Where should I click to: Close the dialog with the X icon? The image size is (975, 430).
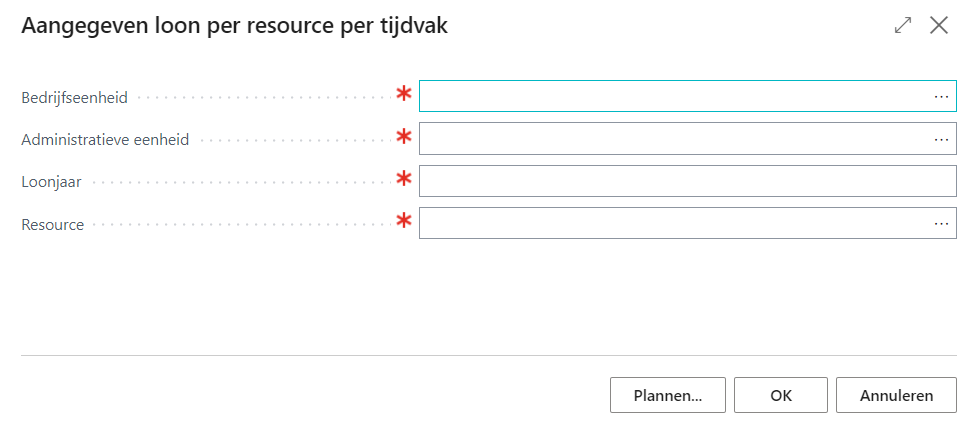[x=938, y=26]
